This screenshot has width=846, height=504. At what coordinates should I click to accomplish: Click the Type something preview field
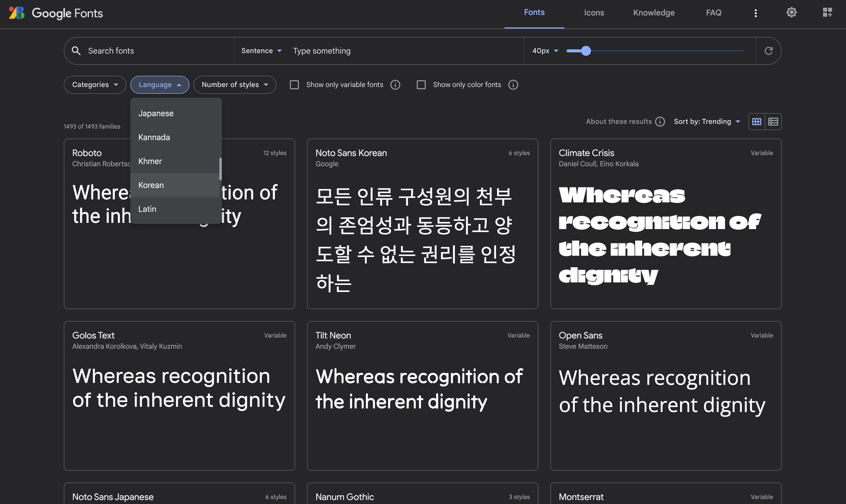pos(406,51)
